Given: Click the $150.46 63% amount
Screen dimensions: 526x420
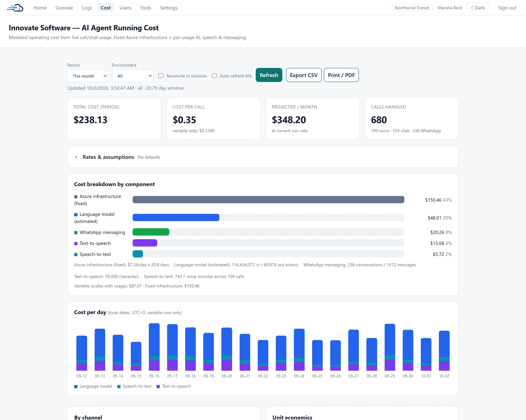Looking at the screenshot, I should point(438,200).
